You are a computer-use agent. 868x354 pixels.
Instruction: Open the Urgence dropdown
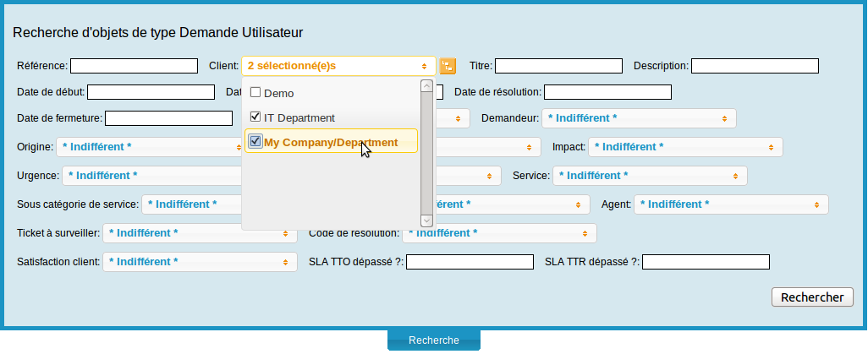[x=152, y=176]
